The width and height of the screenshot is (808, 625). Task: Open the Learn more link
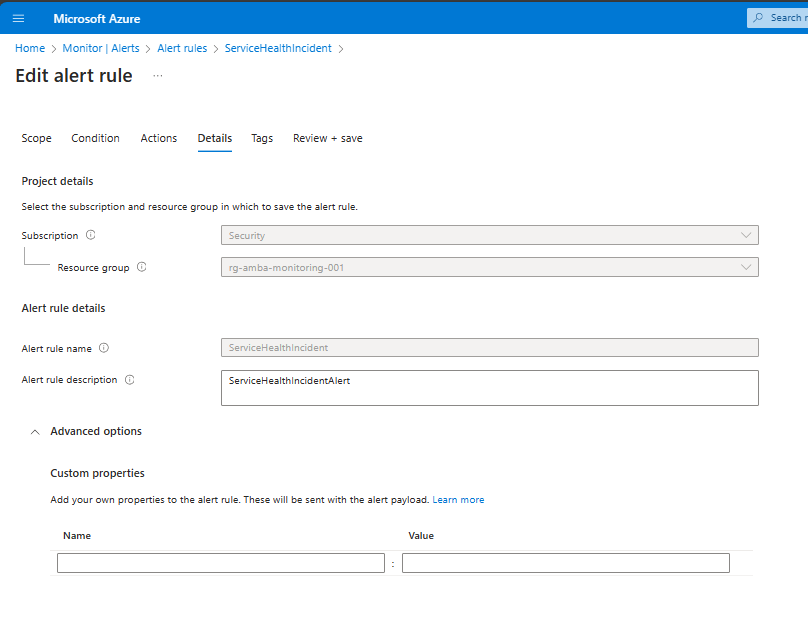(x=458, y=500)
